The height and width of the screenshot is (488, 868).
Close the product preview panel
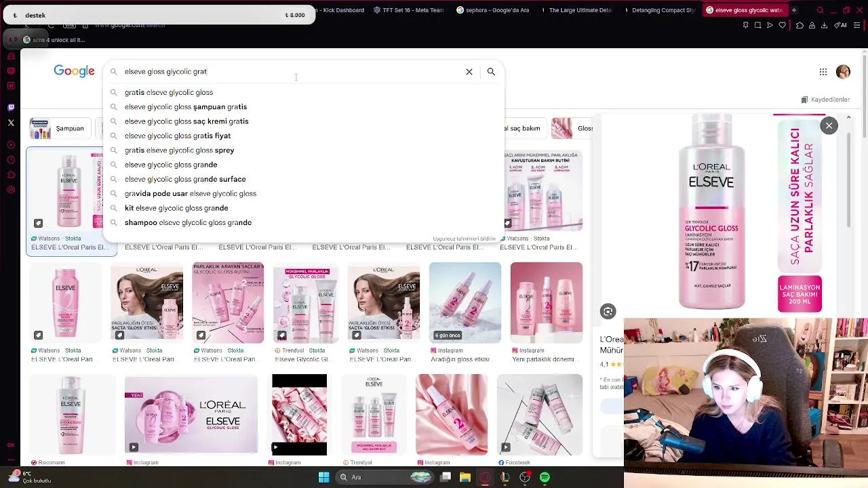point(829,125)
